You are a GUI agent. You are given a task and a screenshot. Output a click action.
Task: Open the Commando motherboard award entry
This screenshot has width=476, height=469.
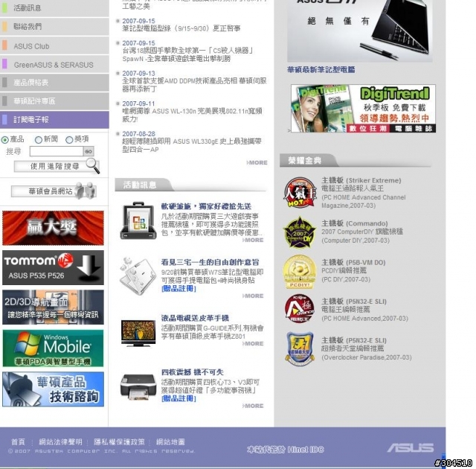(x=362, y=232)
